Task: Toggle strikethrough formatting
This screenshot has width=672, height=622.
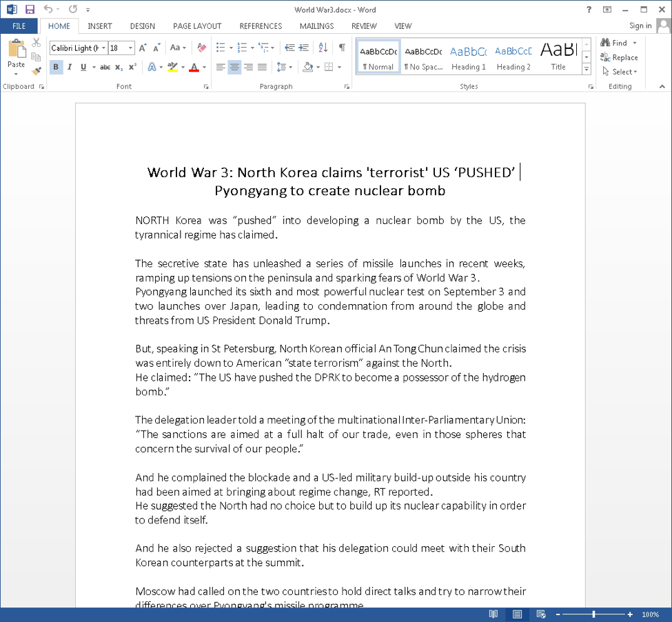Action: pos(105,68)
